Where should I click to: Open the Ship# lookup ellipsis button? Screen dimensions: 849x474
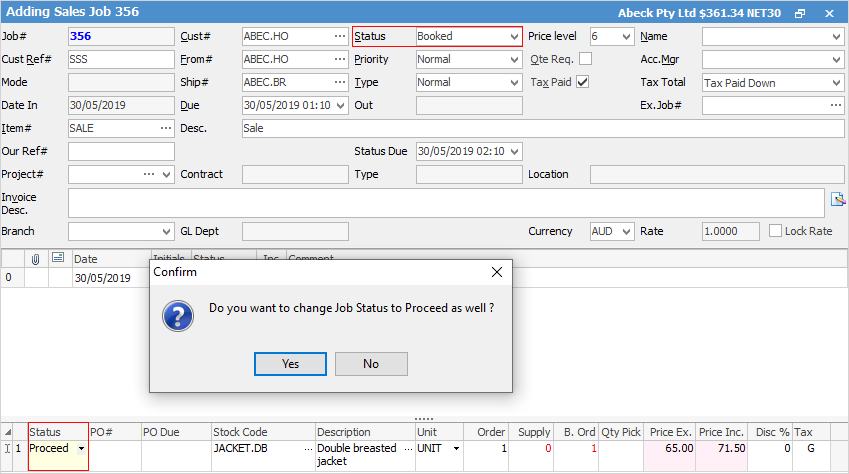[339, 83]
